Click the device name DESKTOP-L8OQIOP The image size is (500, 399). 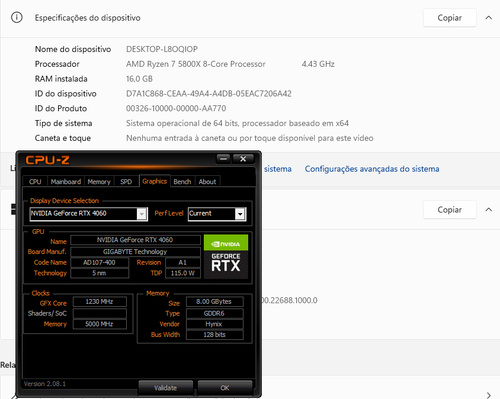coord(162,49)
